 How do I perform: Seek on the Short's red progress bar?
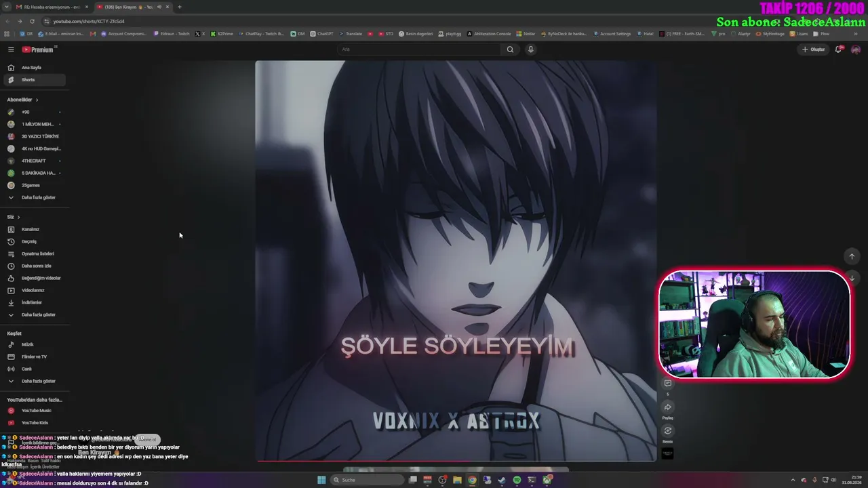pos(456,461)
